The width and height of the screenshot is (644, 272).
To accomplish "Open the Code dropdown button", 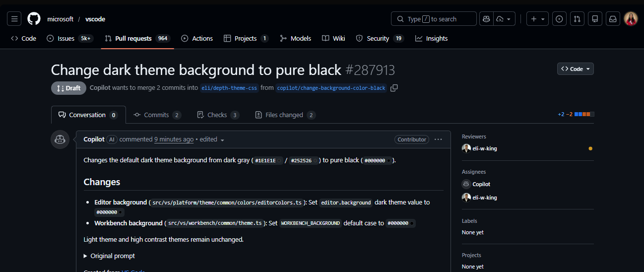I will 576,69.
